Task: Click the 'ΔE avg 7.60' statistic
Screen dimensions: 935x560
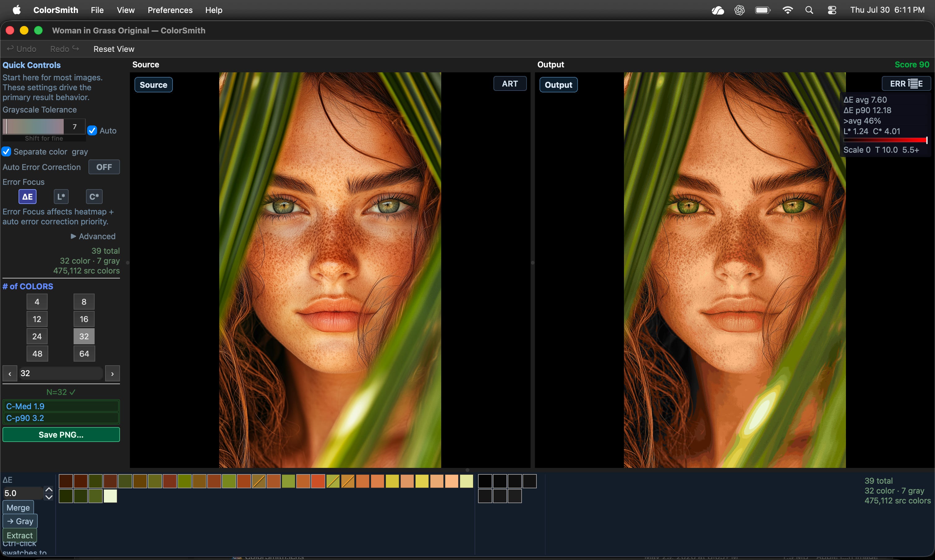Action: point(865,100)
